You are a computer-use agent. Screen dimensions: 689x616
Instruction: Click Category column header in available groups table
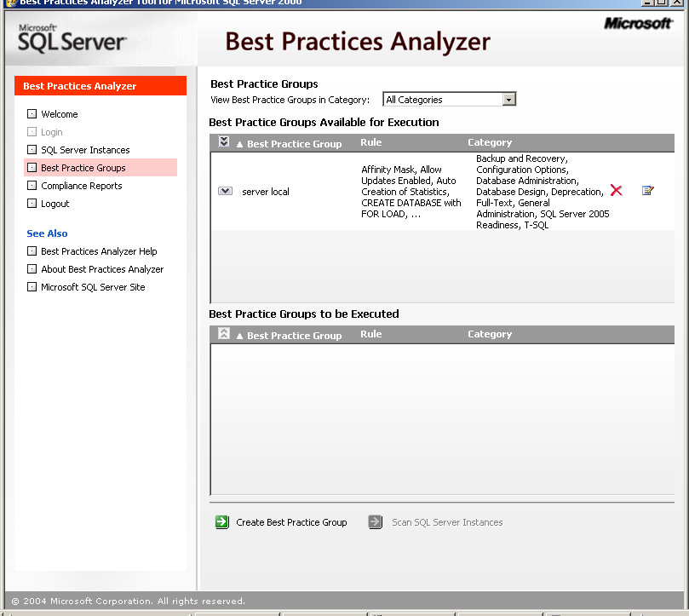tap(490, 142)
